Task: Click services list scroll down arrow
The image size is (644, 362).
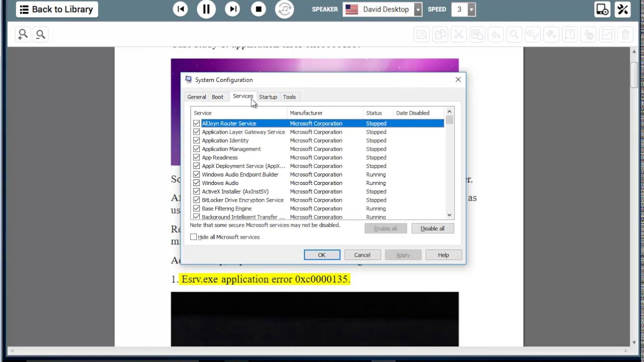Action: pos(449,215)
